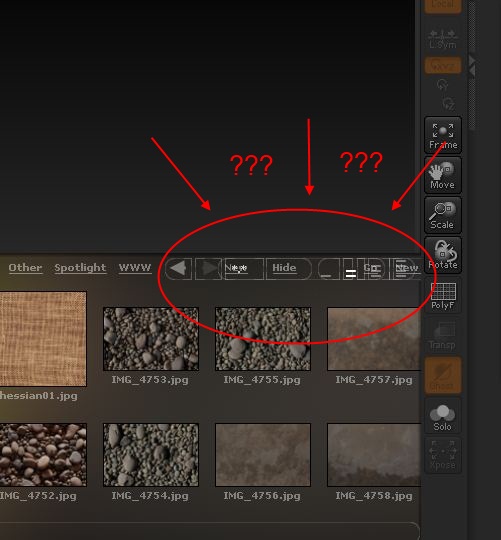The image size is (501, 540).
Task: Open the WWW tab
Action: tap(135, 268)
